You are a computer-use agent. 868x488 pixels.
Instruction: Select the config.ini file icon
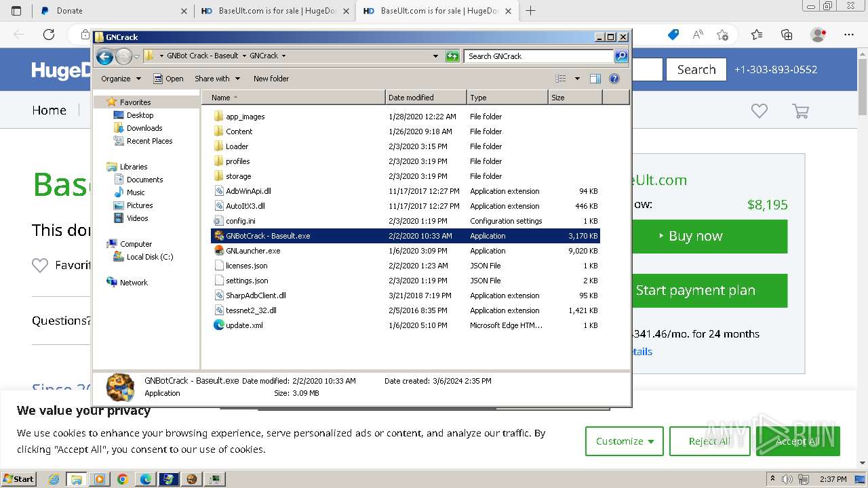(218, 221)
